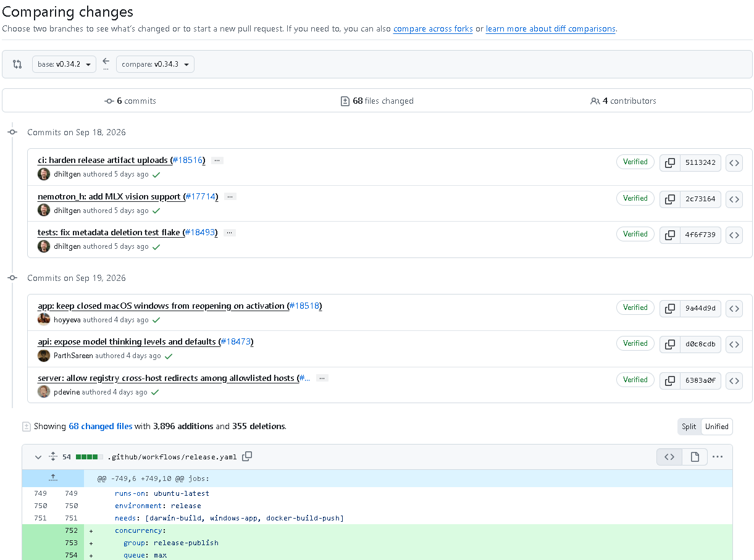Switch diff view to Unified

(717, 427)
